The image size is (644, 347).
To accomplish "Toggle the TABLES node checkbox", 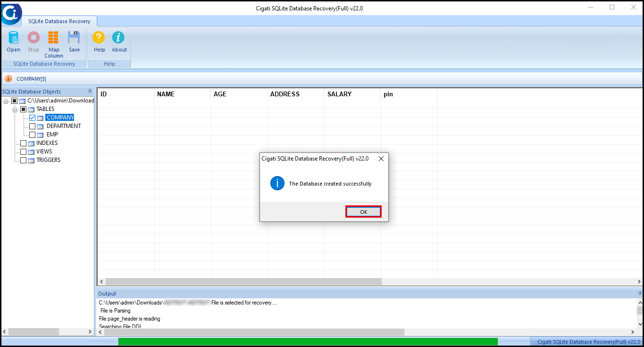I will pos(23,109).
